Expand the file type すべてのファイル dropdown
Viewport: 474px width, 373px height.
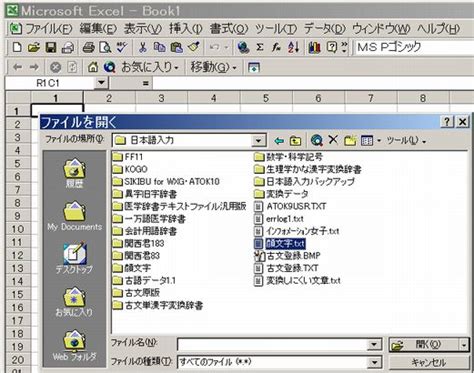pyautogui.click(x=374, y=362)
